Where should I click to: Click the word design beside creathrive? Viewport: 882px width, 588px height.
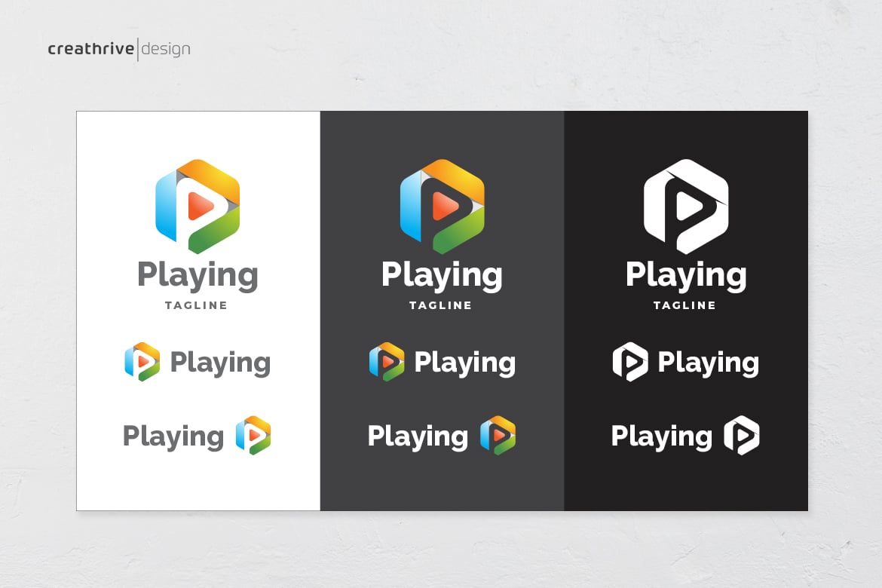[166, 50]
